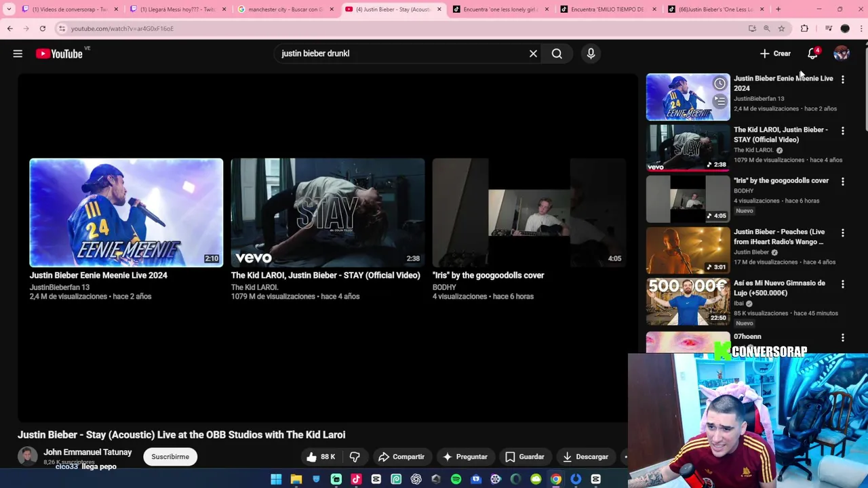Subscribe to John Emmanuel Tatunay
The width and height of the screenshot is (868, 488).
(170, 457)
